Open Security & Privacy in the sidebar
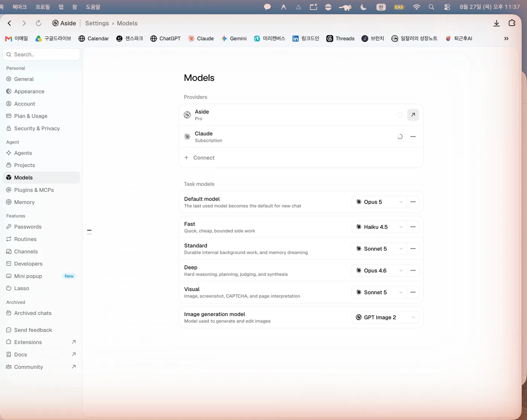 coord(41,128)
